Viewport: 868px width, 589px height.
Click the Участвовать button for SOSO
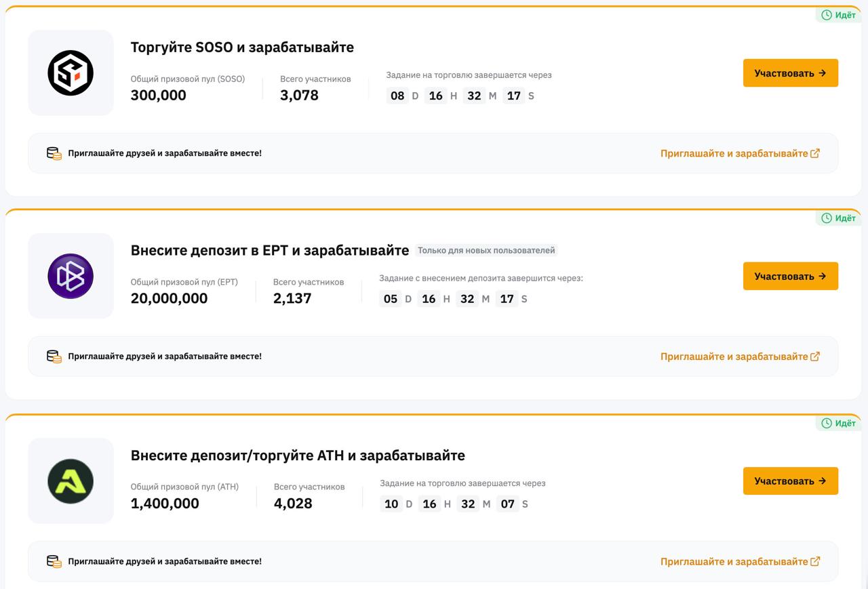click(791, 73)
